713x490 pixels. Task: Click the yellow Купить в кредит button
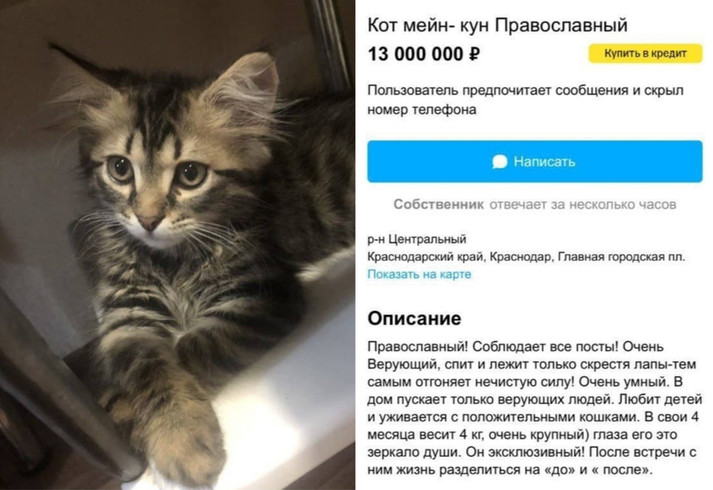tap(645, 53)
